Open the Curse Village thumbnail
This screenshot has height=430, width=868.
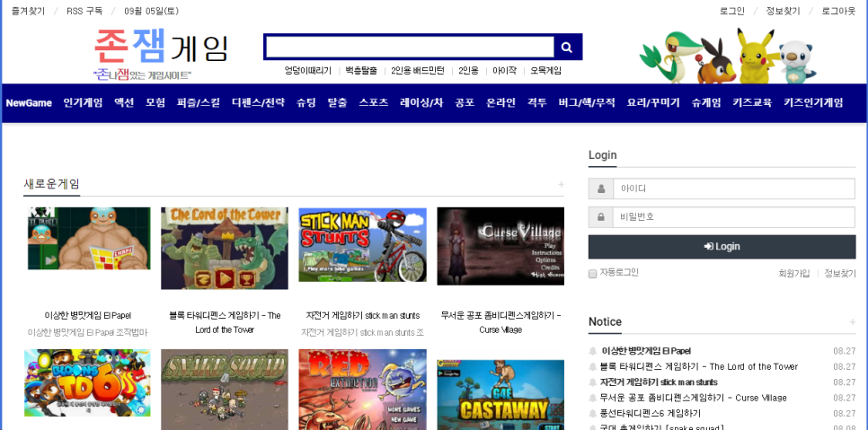(500, 246)
